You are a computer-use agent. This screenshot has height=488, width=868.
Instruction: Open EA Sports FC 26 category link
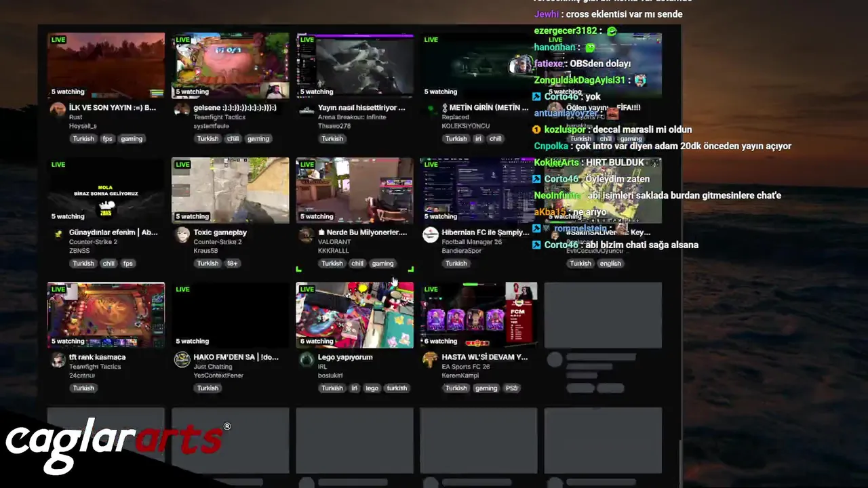(x=465, y=367)
